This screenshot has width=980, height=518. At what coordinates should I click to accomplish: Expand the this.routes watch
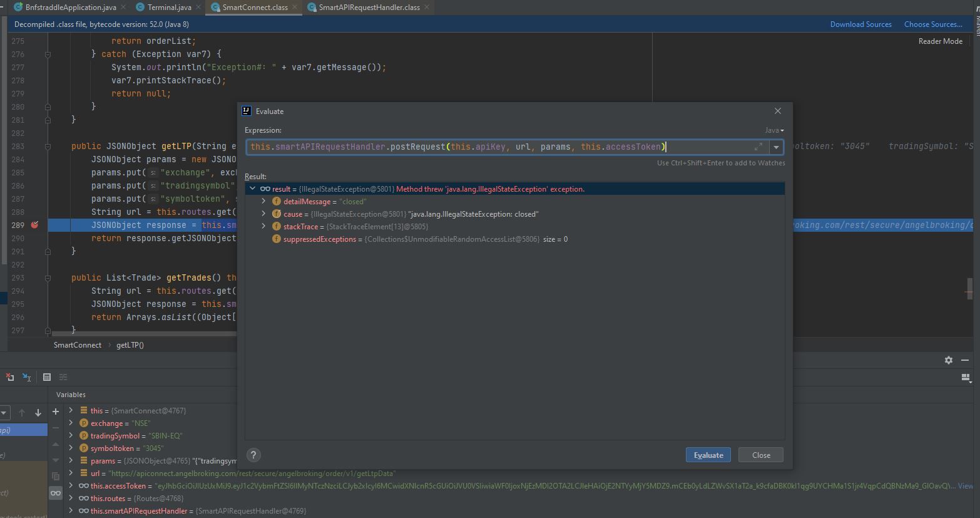[x=71, y=499]
